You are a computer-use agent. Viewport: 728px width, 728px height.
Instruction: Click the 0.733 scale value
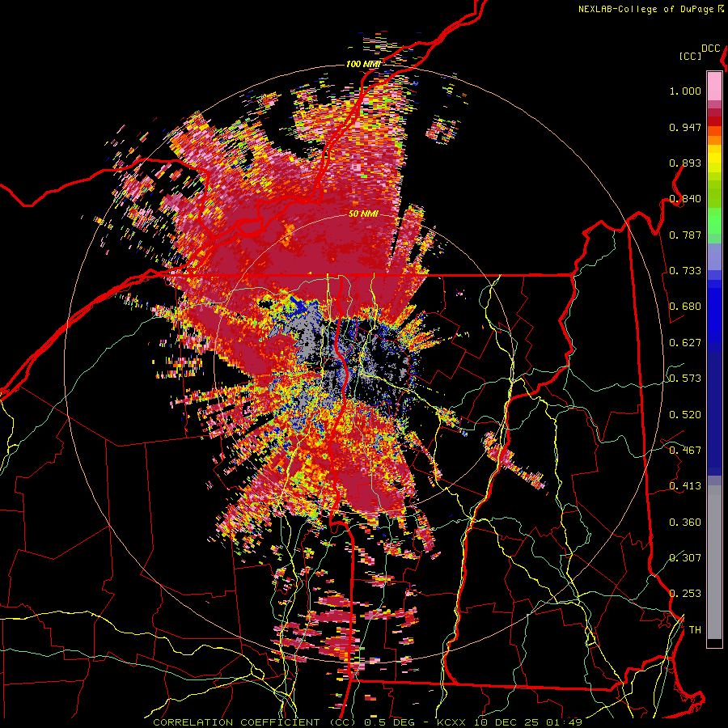[685, 271]
